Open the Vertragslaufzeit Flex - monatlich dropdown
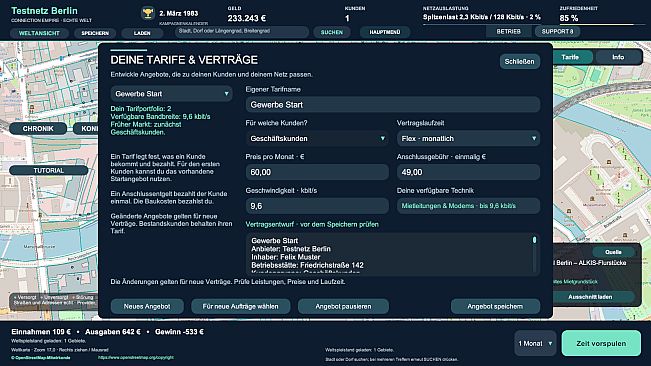 tap(468, 139)
